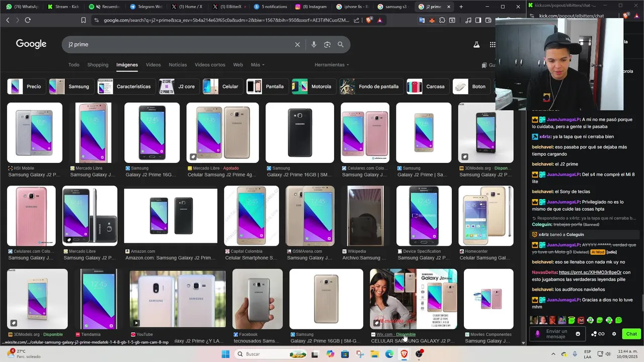
Task: Open Wix.com Celular Samsung J2 result
Action: (414, 299)
